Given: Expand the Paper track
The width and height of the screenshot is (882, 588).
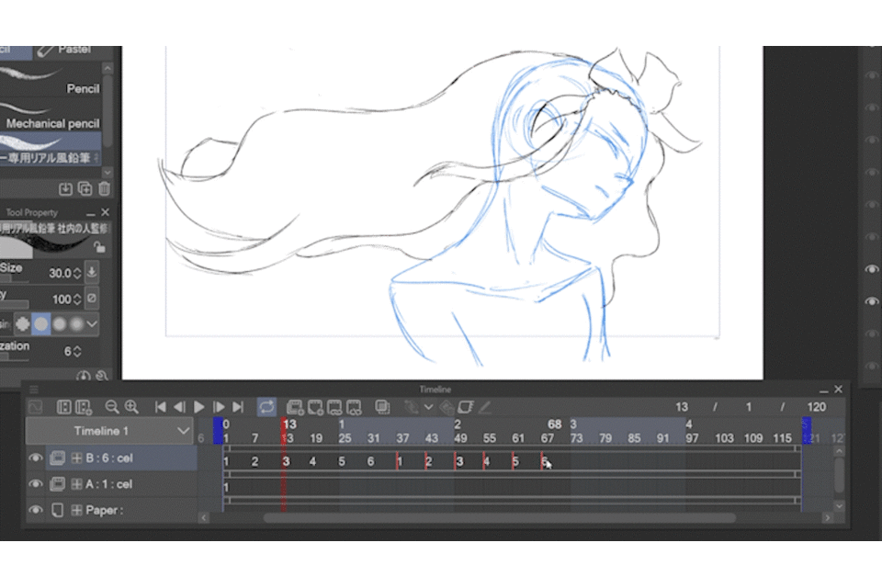Looking at the screenshot, I should point(77,510).
